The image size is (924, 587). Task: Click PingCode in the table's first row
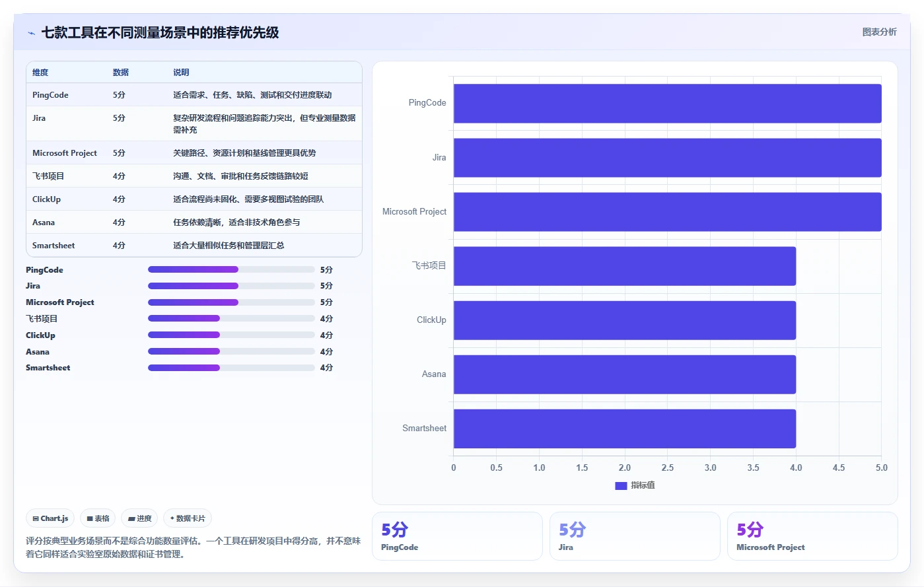50,95
